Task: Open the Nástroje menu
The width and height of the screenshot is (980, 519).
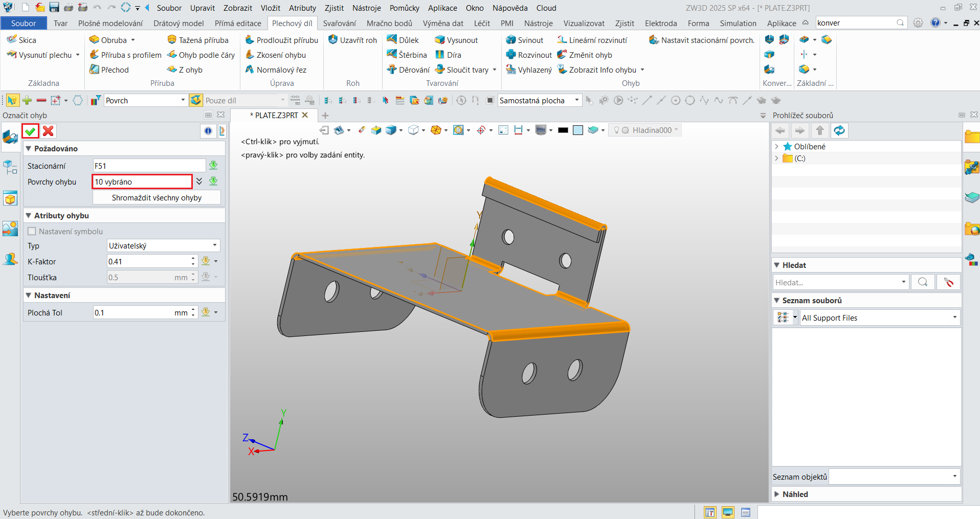Action: click(366, 8)
